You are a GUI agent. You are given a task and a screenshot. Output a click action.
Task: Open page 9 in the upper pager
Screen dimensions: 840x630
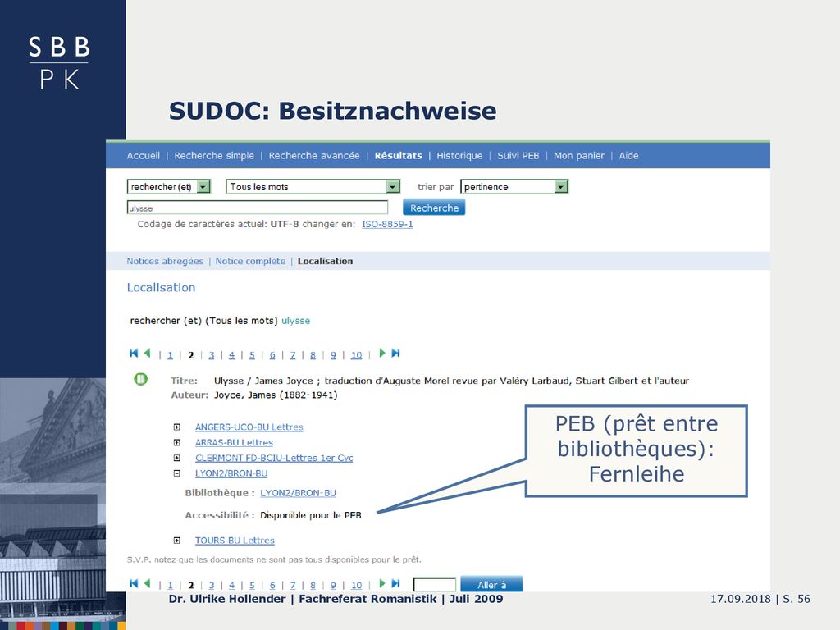333,354
